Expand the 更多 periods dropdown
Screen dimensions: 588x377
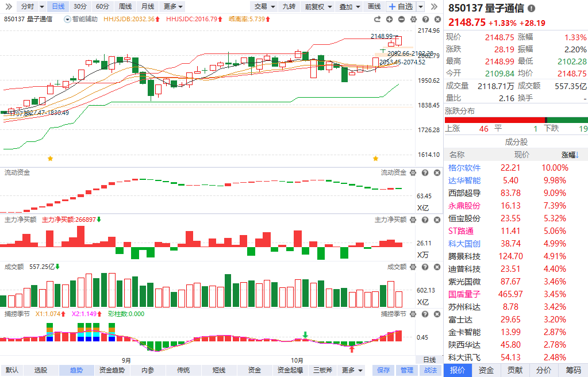(173, 6)
